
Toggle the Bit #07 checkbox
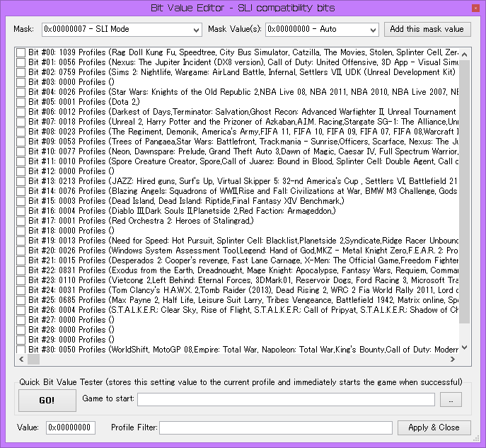coord(21,122)
